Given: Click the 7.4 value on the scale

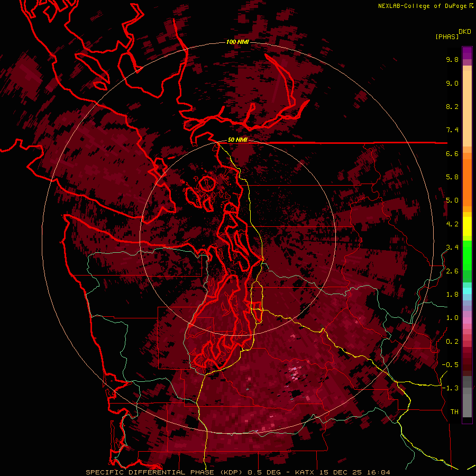Looking at the screenshot, I should pyautogui.click(x=452, y=130).
